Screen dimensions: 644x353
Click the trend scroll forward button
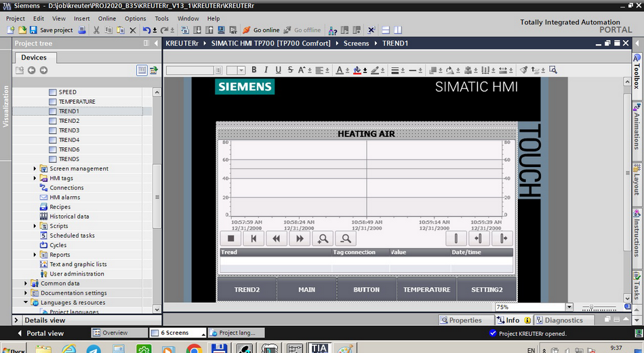(299, 238)
